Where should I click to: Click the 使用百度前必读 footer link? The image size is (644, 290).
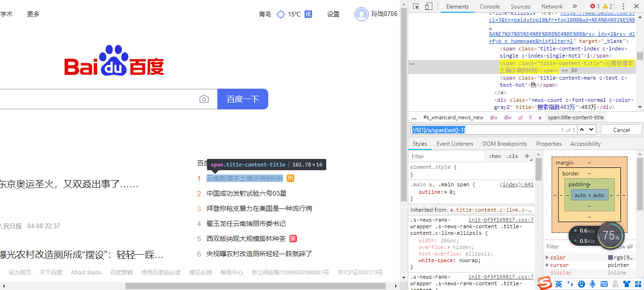(161, 273)
